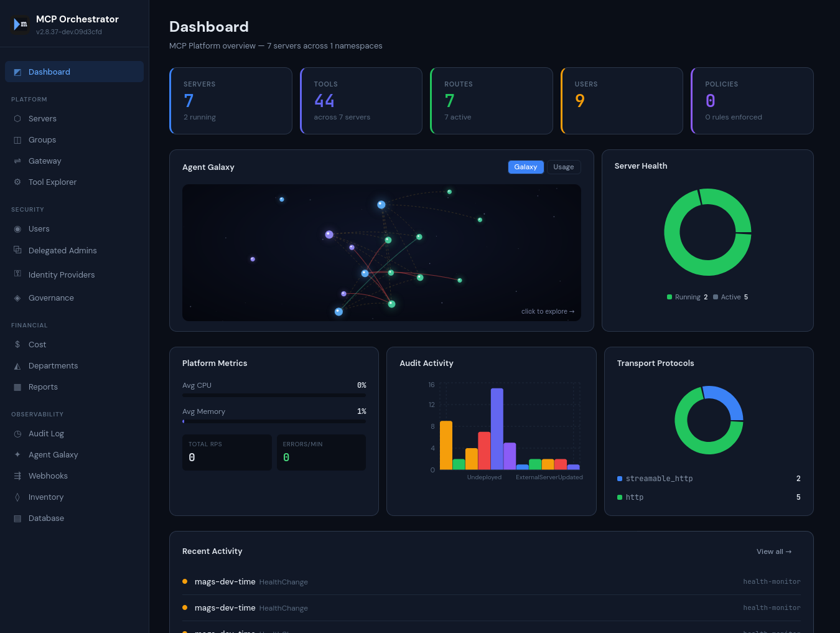This screenshot has width=840, height=633.
Task: Click the Departments icon
Action: 17,366
